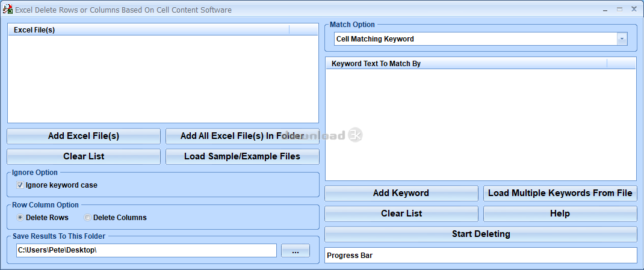Screen dimensions: 644x270
Task: Maximize the application window
Action: click(620, 9)
